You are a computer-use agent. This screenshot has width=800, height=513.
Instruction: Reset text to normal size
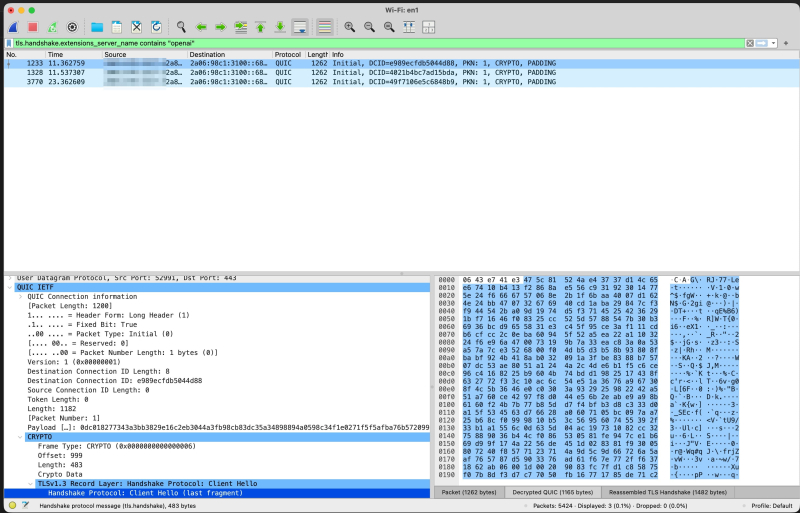tap(389, 27)
